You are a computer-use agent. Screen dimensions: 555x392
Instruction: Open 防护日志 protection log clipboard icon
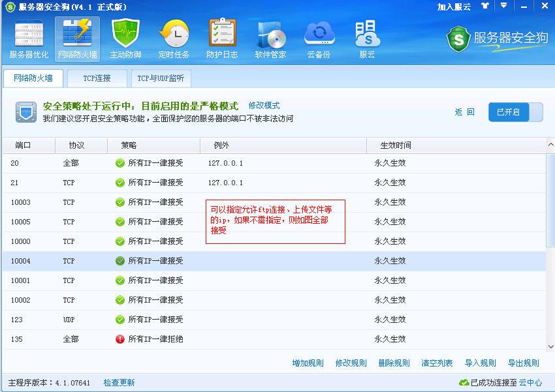[x=222, y=39]
